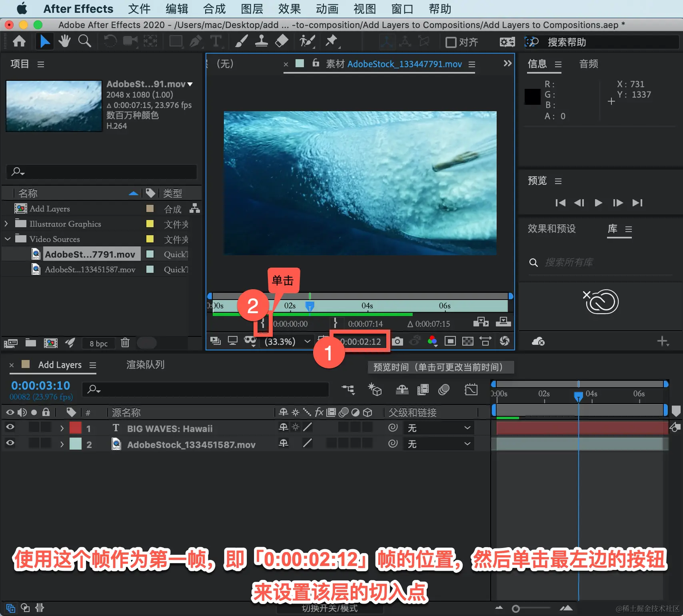Show hidden viewer tabs with double chevron
This screenshot has height=616, width=683.
(x=507, y=63)
